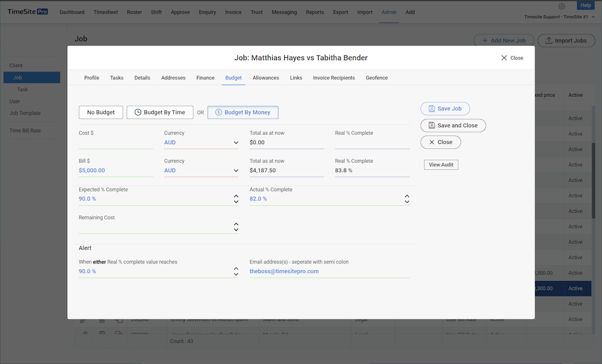The image size is (602, 364).
Task: Click the Help button
Action: [586, 5]
